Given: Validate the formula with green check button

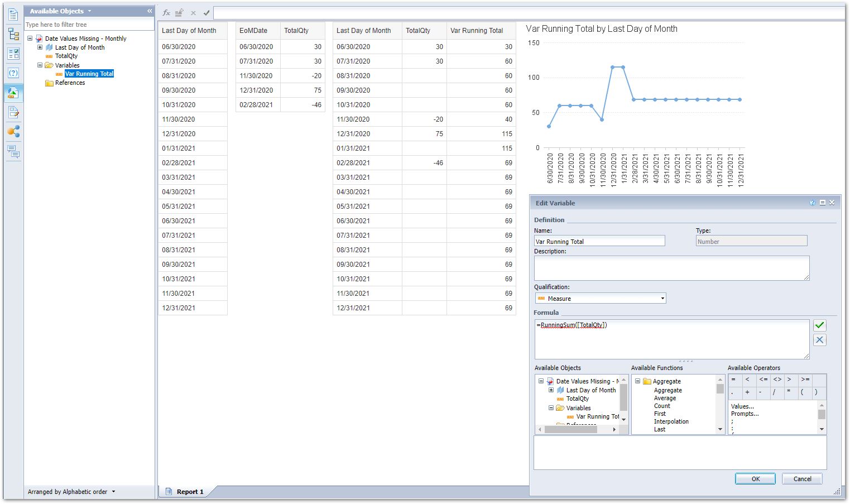Looking at the screenshot, I should tap(819, 325).
